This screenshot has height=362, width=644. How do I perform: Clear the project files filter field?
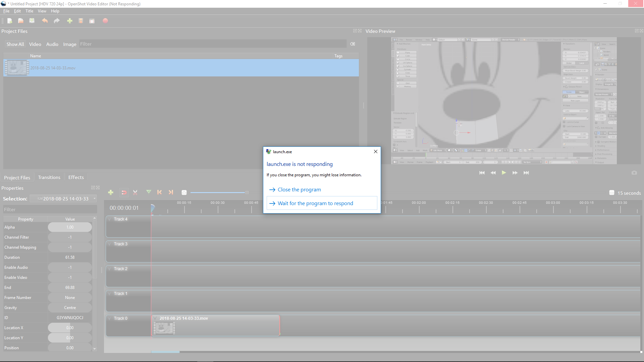point(353,44)
